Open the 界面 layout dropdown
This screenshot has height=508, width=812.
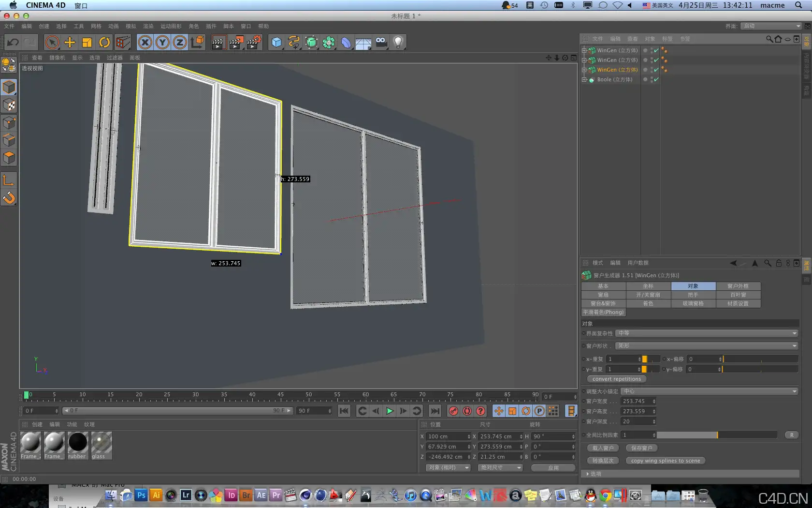pos(771,26)
